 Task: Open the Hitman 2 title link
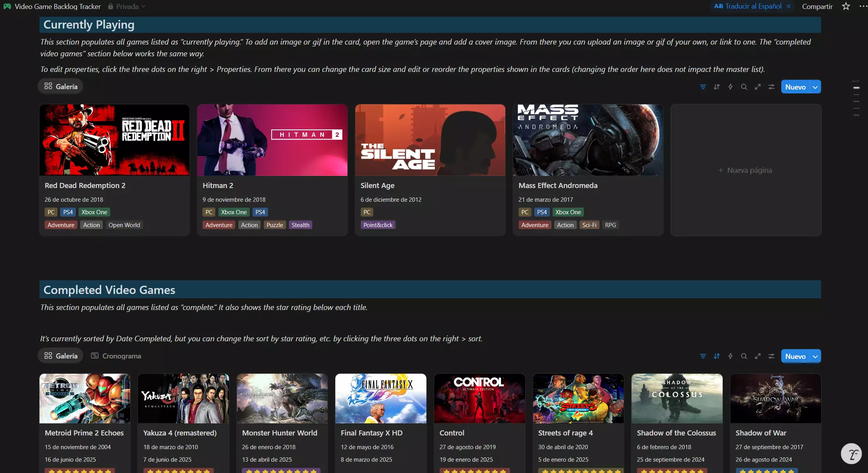pyautogui.click(x=218, y=185)
